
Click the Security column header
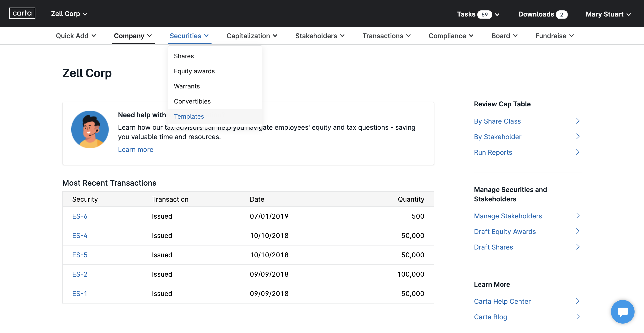point(85,199)
